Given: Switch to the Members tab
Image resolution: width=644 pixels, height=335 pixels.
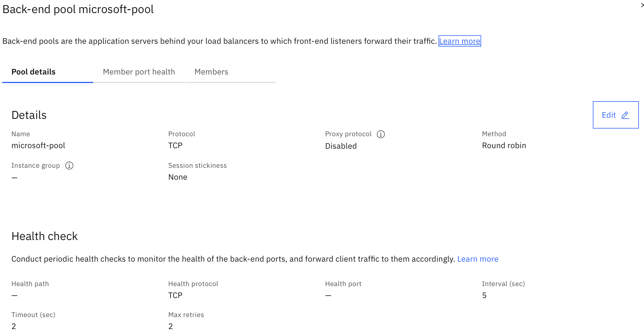Looking at the screenshot, I should click(x=211, y=72).
